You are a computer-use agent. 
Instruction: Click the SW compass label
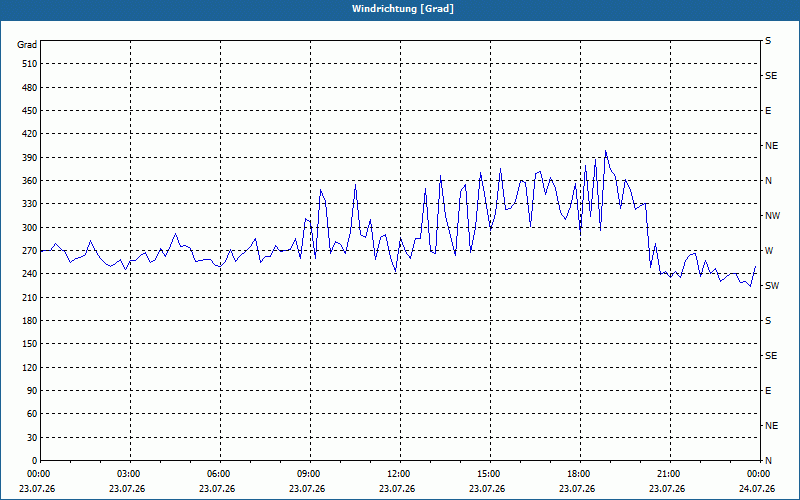(772, 286)
